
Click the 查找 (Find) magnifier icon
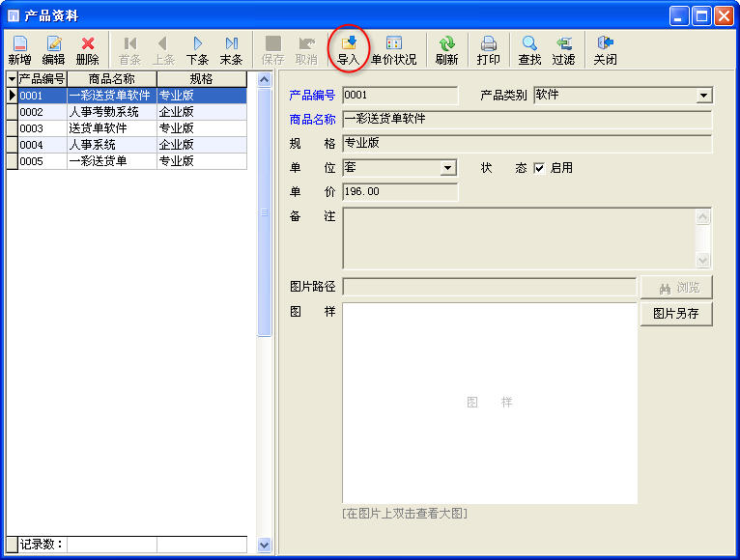[529, 50]
